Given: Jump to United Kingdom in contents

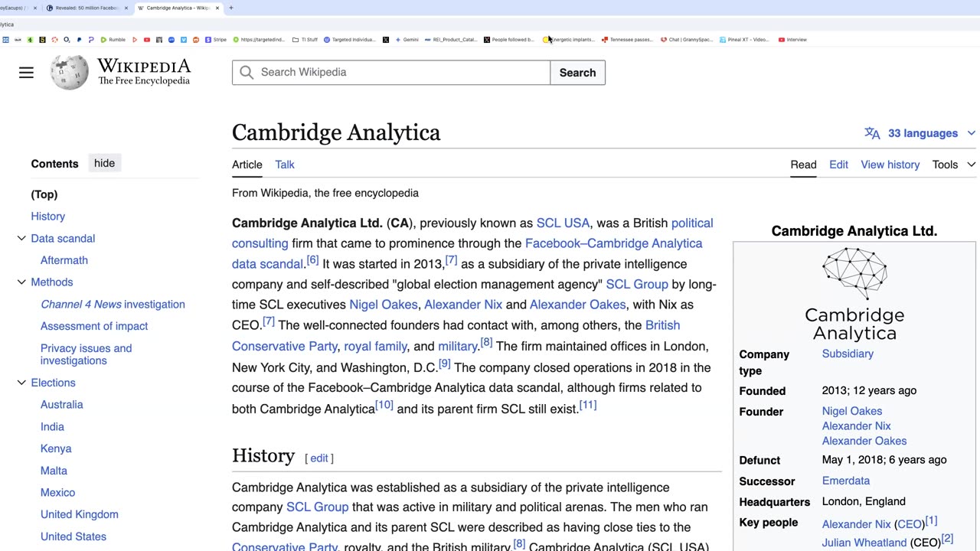Looking at the screenshot, I should 80,514.
